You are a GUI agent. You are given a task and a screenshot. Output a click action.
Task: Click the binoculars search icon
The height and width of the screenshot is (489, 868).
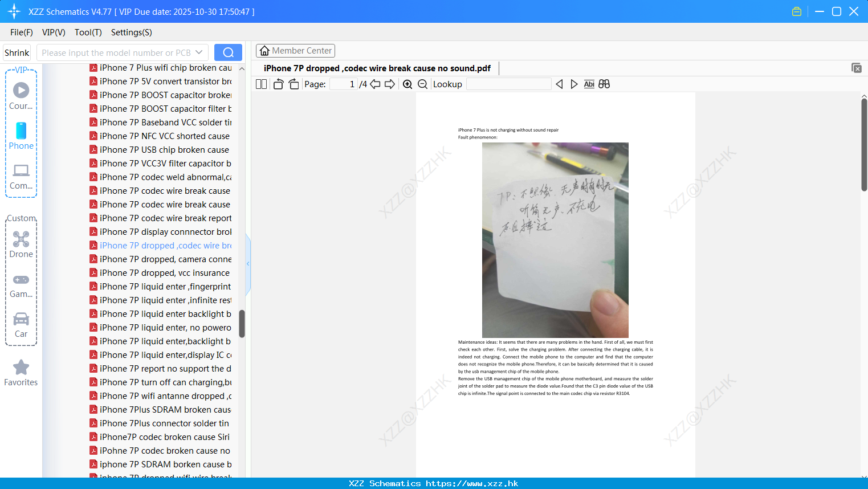pyautogui.click(x=604, y=84)
